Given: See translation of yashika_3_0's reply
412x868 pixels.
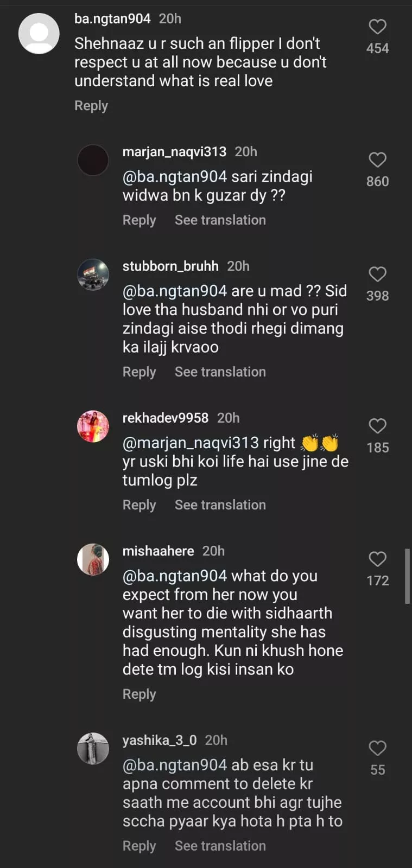Looking at the screenshot, I should click(220, 846).
